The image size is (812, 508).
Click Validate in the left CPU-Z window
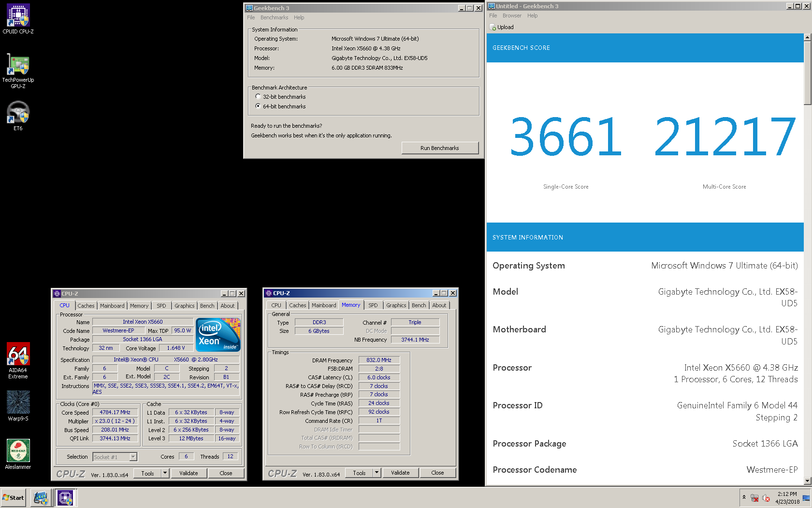tap(188, 473)
